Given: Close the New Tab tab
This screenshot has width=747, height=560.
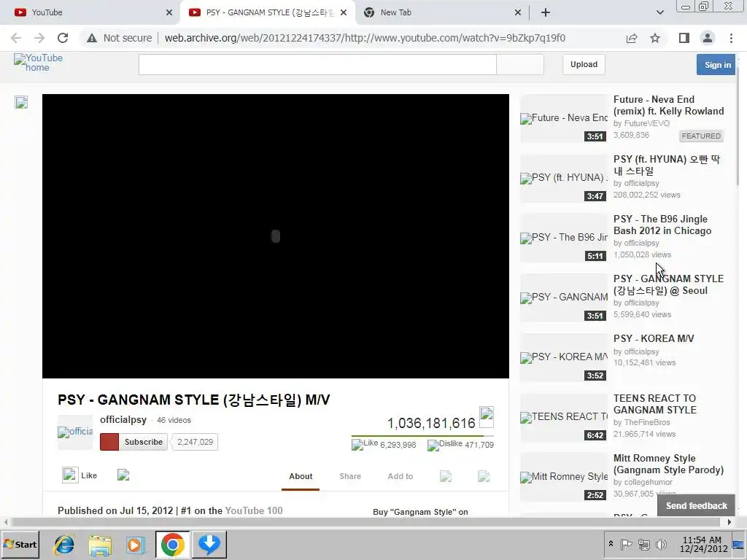Looking at the screenshot, I should coord(518,12).
